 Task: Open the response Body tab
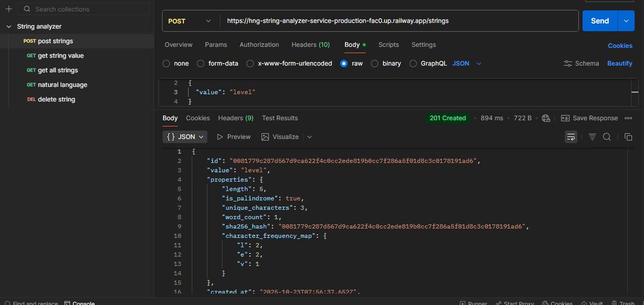click(x=170, y=118)
